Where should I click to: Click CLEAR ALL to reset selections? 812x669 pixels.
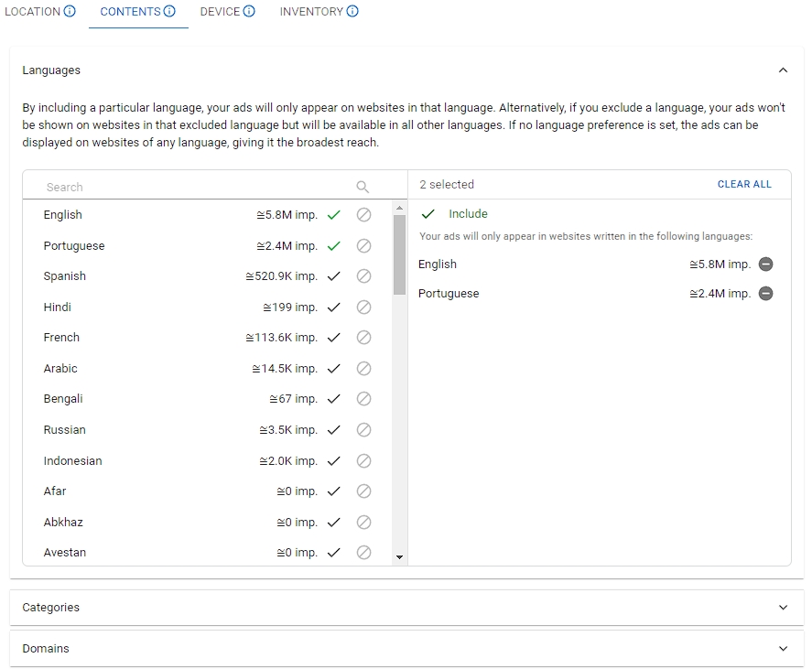point(744,184)
